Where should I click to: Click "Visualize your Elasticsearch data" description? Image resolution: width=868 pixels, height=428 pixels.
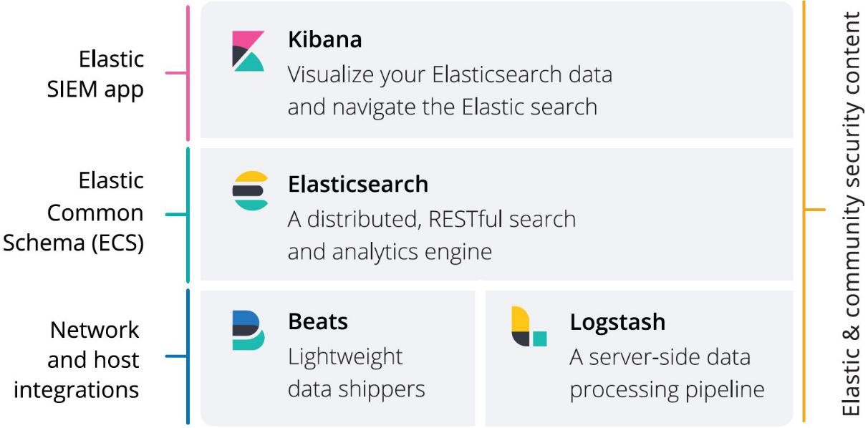pyautogui.click(x=450, y=74)
